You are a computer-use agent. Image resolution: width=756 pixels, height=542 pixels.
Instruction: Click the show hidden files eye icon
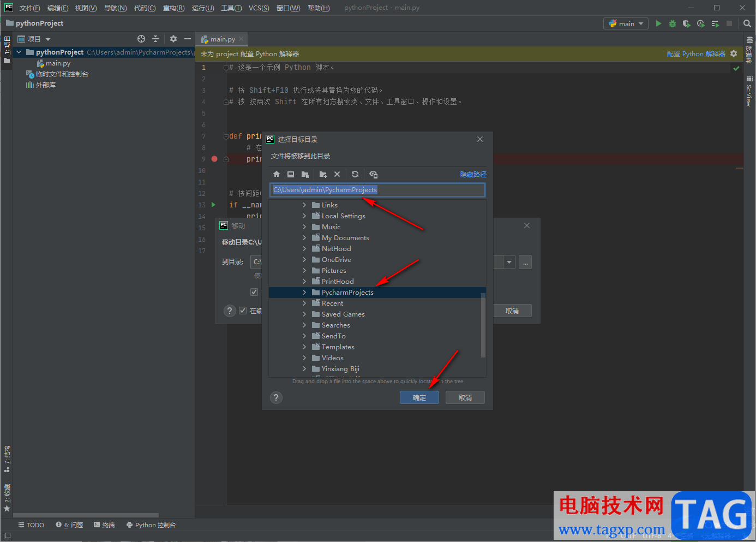[373, 174]
